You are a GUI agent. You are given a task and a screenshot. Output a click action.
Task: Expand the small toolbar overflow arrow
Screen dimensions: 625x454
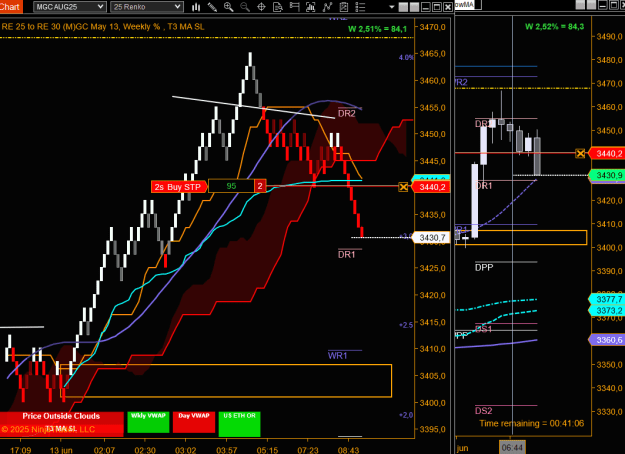click(391, 7)
